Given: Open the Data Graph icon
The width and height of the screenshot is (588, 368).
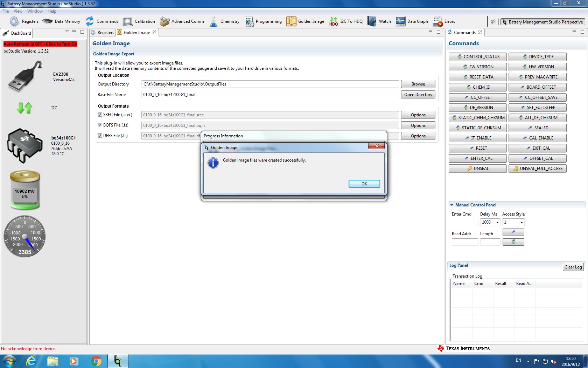Looking at the screenshot, I should 400,21.
